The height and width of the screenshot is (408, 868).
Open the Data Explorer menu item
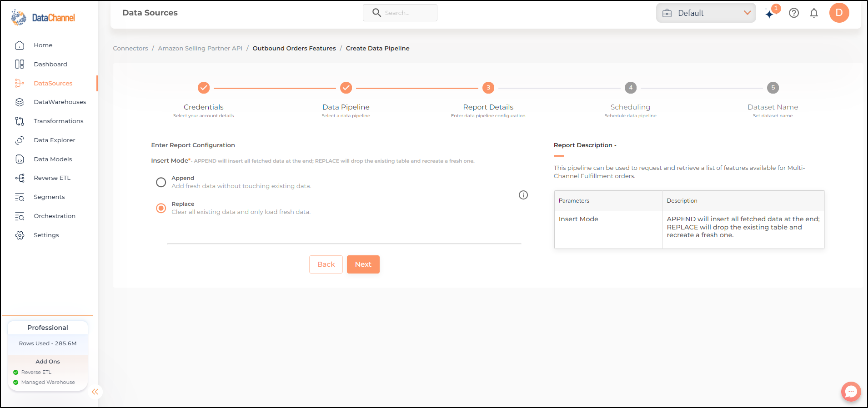(x=55, y=140)
